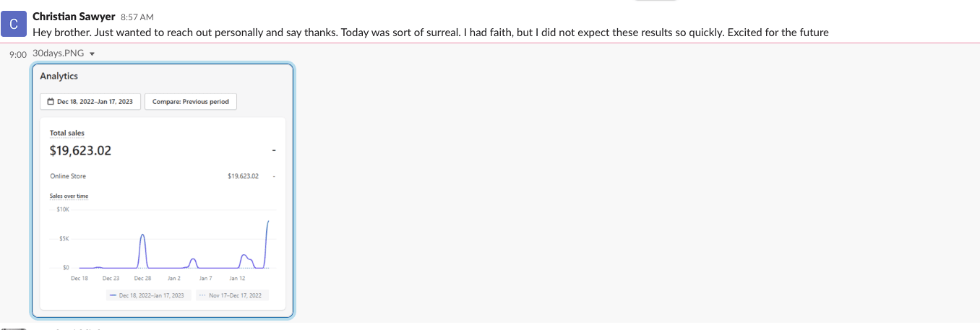Open the Analytics screenshot image preview
This screenshot has height=330, width=980.
[163, 190]
